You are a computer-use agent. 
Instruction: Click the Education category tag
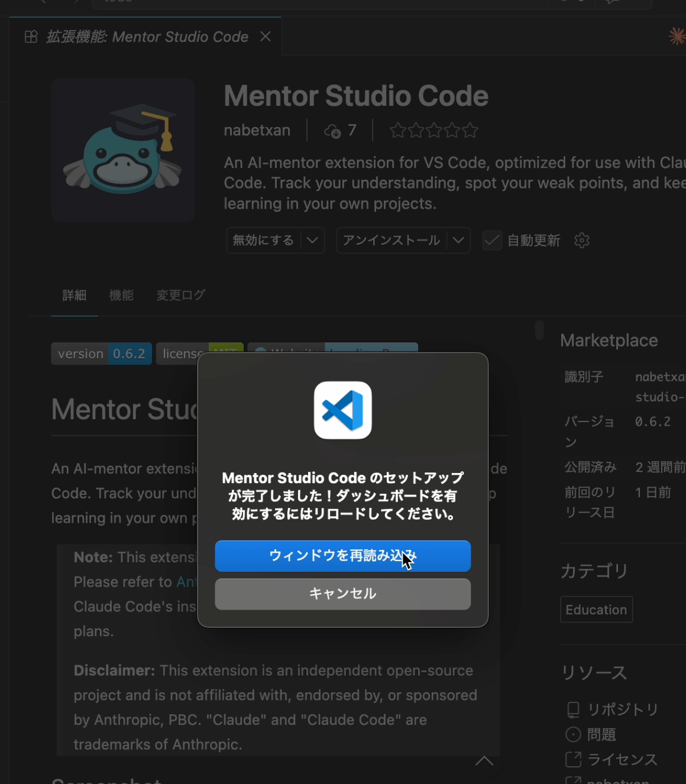coord(596,610)
